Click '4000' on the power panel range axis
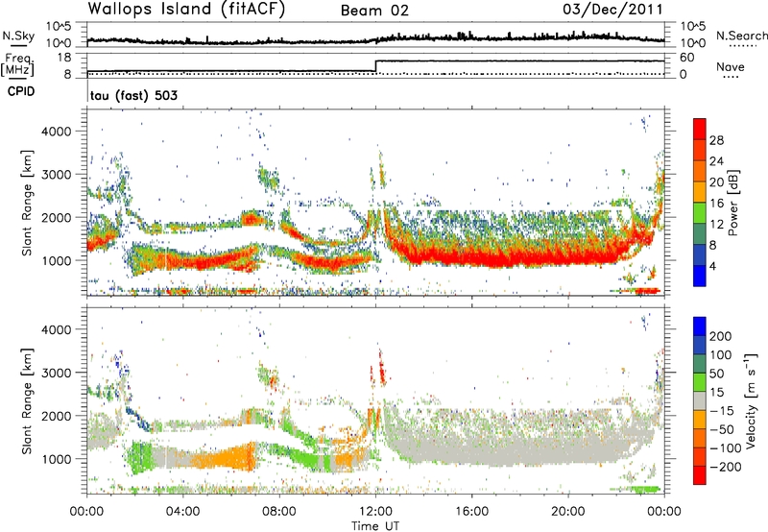The height and width of the screenshot is (532, 768). click(56, 132)
